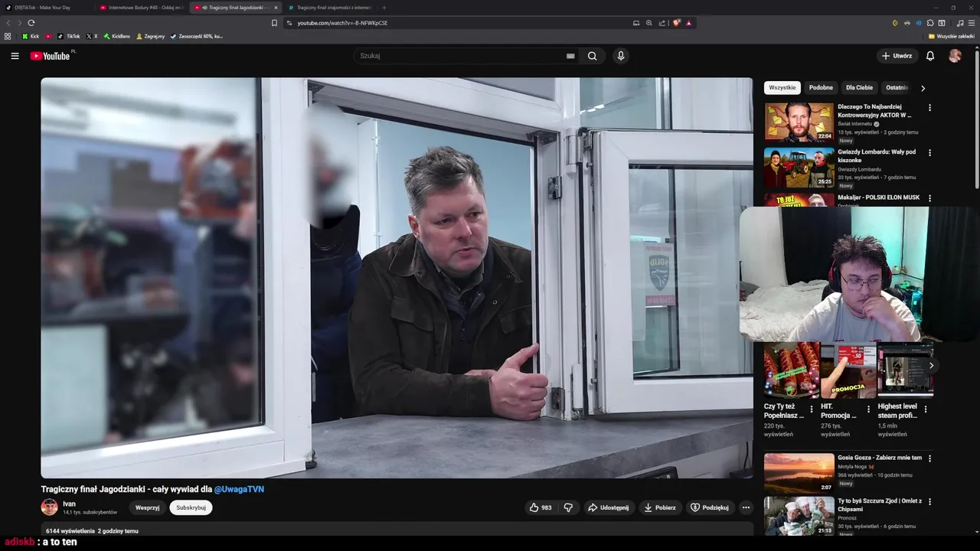
Task: Click the Wesprzyj button
Action: coord(148,507)
